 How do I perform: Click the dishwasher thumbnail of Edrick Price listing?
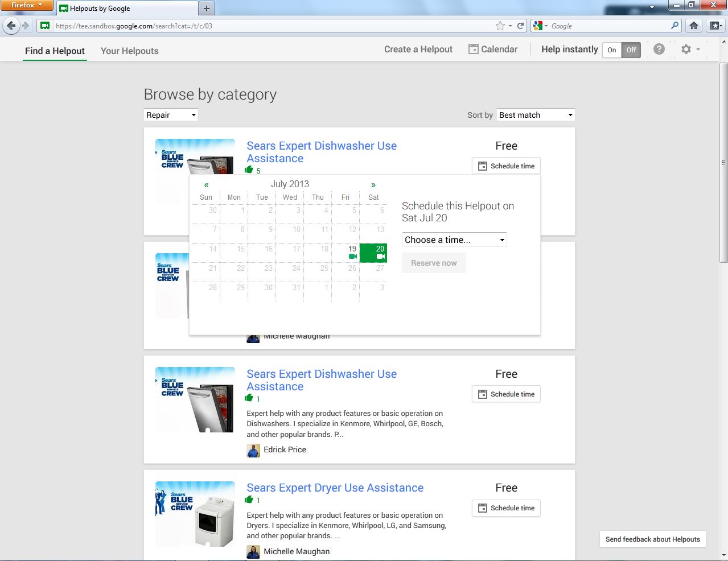tap(195, 400)
